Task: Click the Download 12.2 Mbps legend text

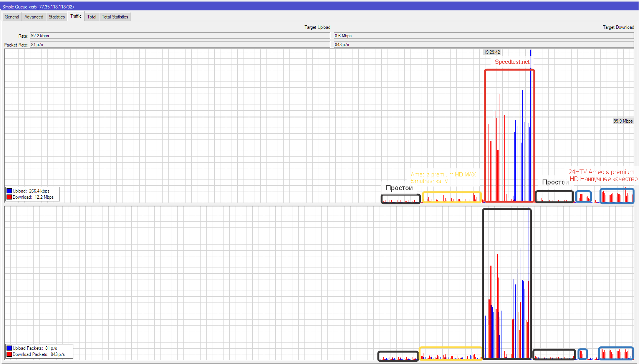Action: point(33,197)
